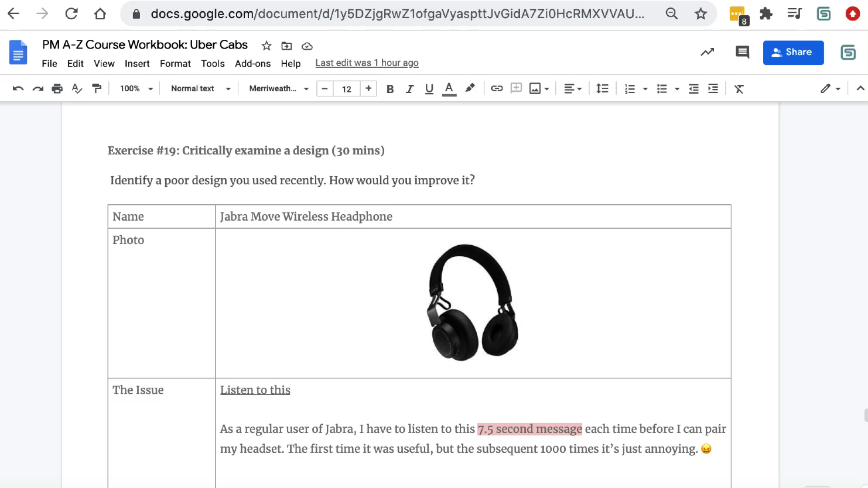Insert a link from the toolbar
The height and width of the screenshot is (488, 868).
click(497, 88)
